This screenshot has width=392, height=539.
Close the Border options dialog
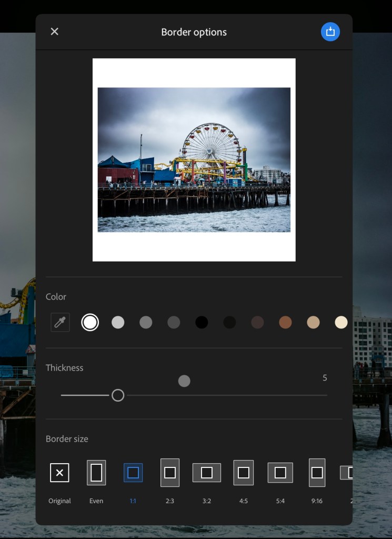coord(54,32)
